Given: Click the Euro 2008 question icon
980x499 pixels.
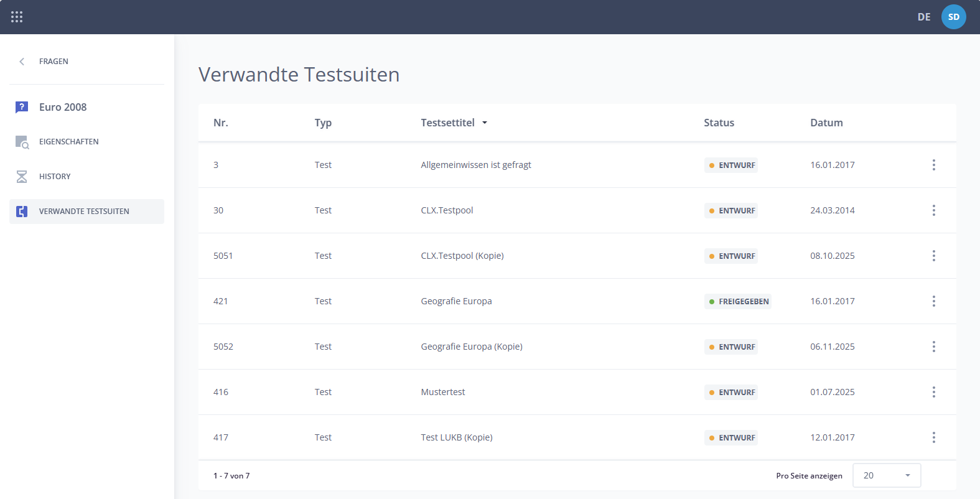Looking at the screenshot, I should point(22,107).
